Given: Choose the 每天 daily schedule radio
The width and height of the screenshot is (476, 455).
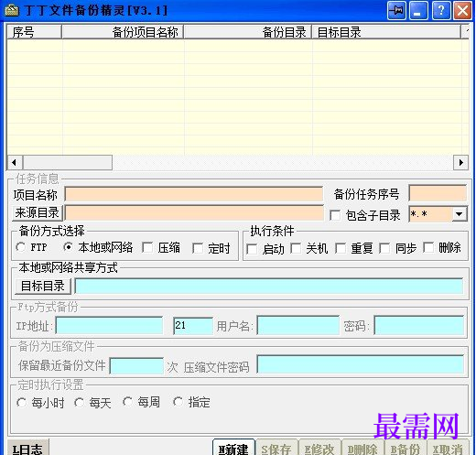Looking at the screenshot, I should [x=79, y=403].
